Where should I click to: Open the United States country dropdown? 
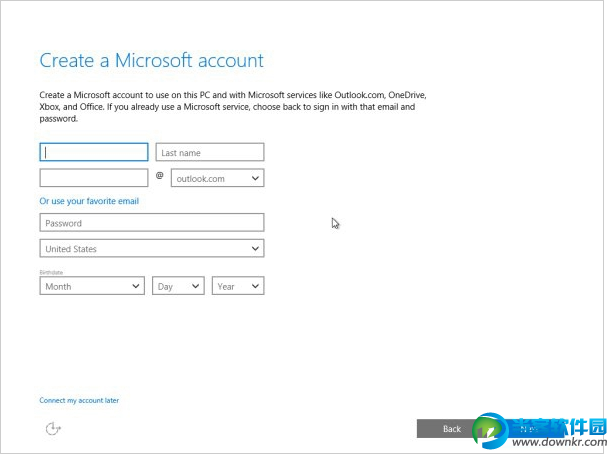pyautogui.click(x=152, y=248)
